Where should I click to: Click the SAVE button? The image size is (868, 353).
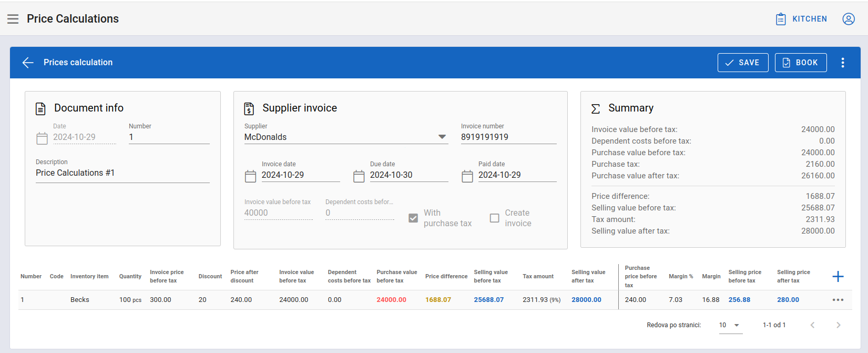click(x=743, y=63)
